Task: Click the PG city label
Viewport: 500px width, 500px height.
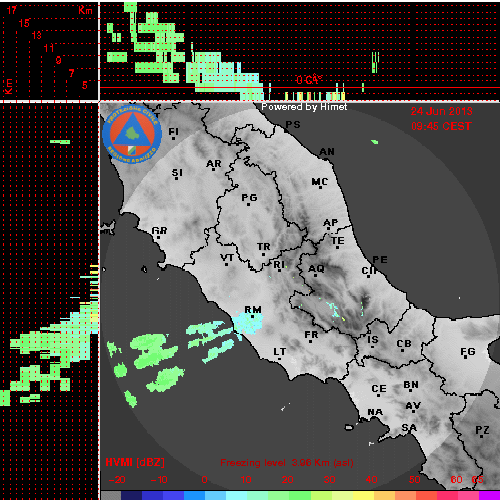Action: 249,198
